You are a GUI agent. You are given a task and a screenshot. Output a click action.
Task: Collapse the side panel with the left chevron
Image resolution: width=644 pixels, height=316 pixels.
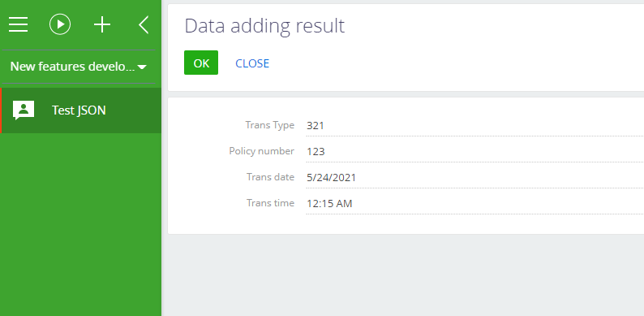144,24
